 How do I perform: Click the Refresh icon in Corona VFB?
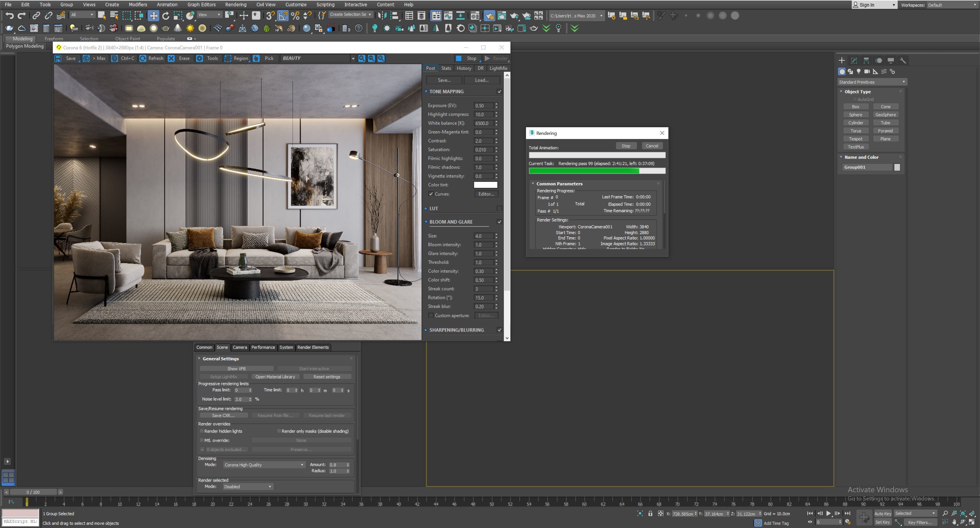[x=143, y=58]
